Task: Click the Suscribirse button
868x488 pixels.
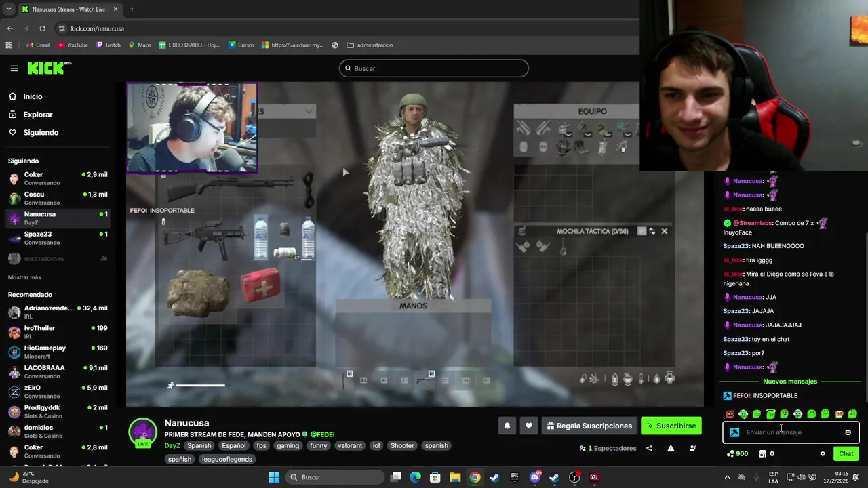Action: coord(671,426)
